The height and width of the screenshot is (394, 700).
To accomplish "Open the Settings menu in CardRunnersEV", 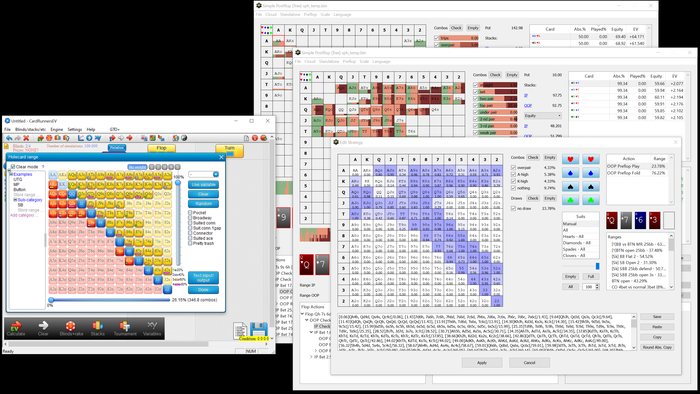I will pyautogui.click(x=75, y=130).
